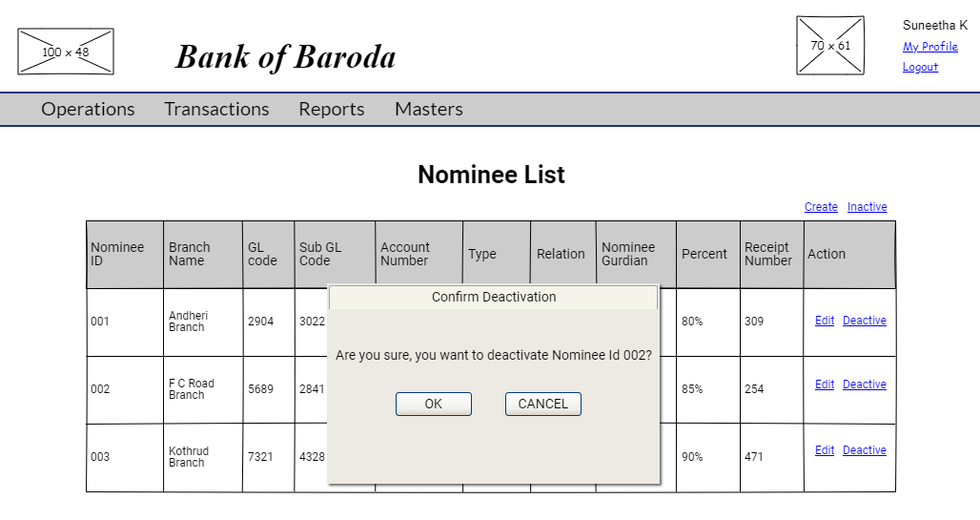The height and width of the screenshot is (520, 980).
Task: Click the Create link above the table
Action: 821,207
